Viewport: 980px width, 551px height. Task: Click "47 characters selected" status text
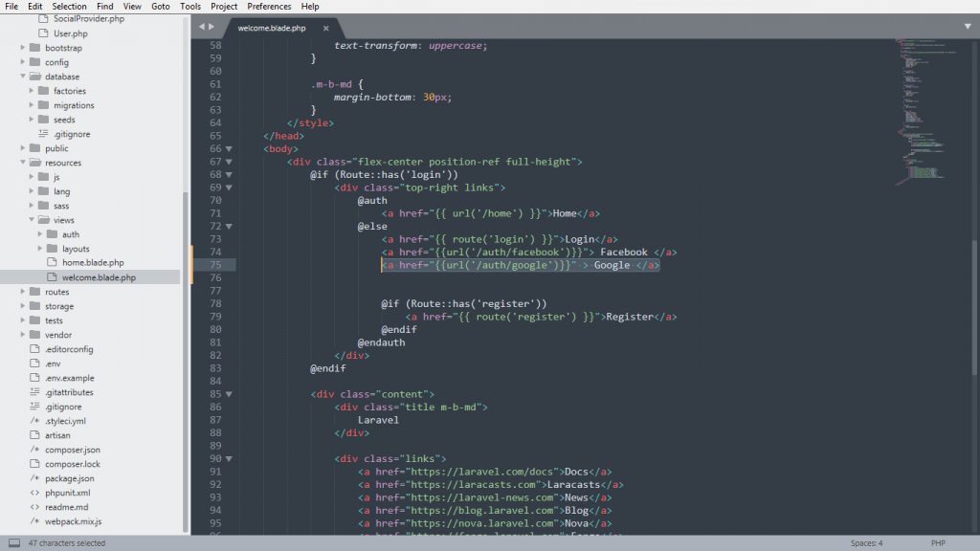(67, 543)
